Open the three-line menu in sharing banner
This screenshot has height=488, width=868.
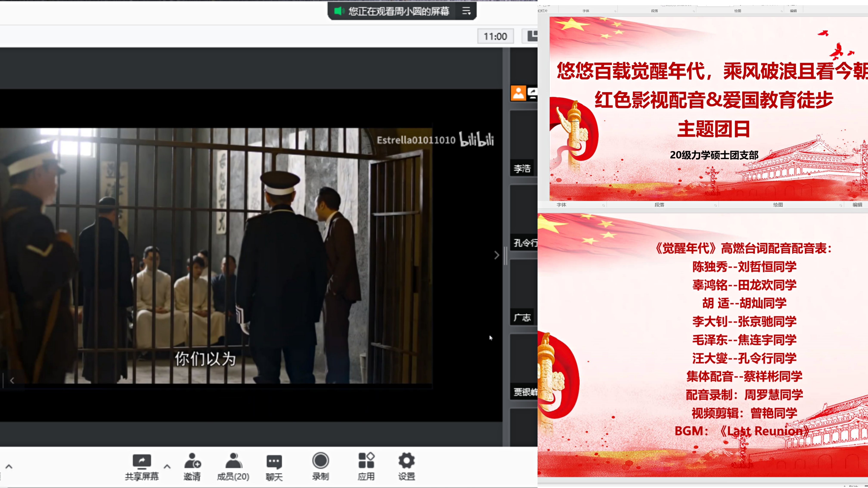click(x=466, y=11)
